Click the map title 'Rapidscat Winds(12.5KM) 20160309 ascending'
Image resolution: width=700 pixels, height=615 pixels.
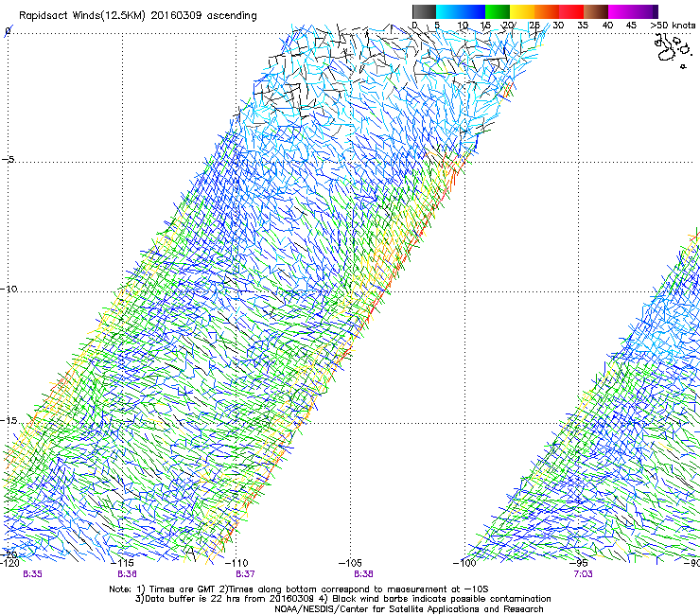click(x=138, y=16)
